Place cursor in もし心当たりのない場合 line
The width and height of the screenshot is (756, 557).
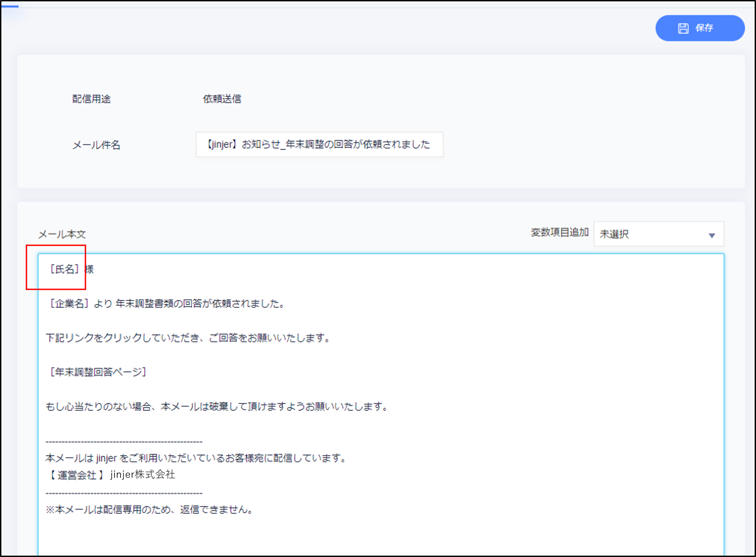tap(217, 407)
